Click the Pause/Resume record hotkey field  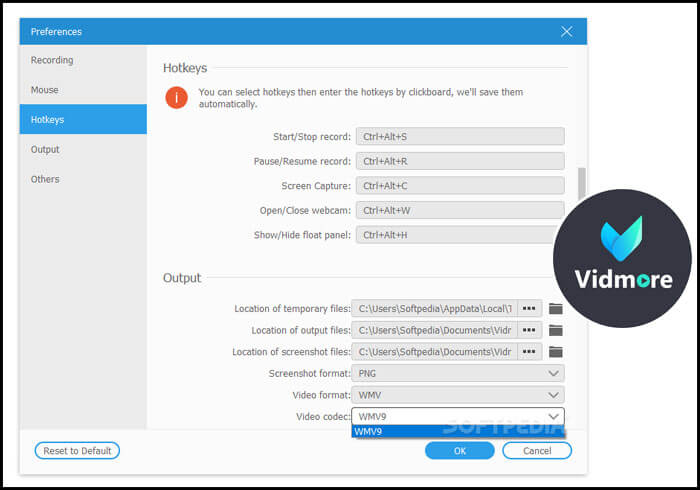tap(460, 161)
